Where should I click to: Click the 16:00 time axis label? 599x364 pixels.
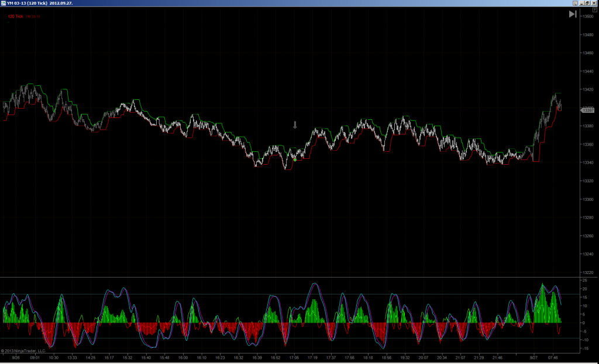[x=183, y=358]
